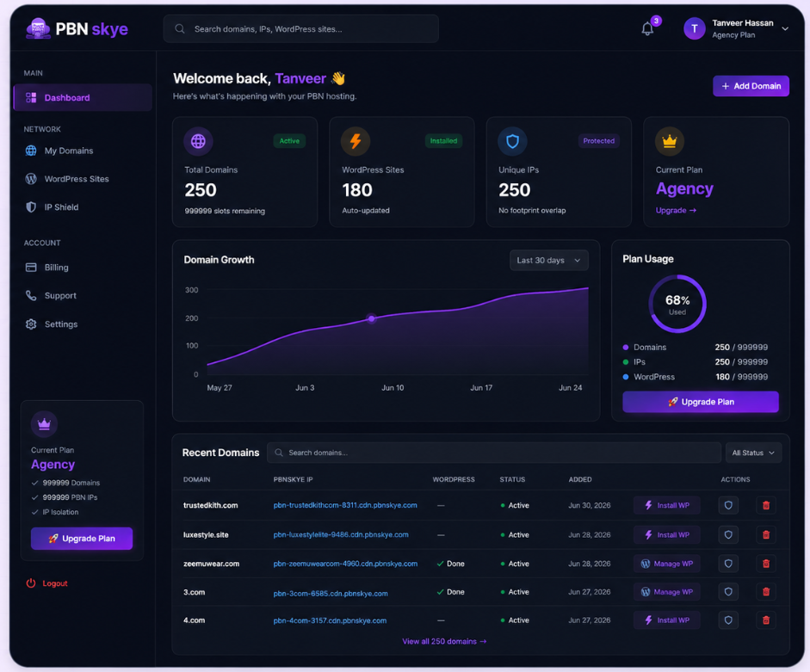Viewport: 810px width, 672px height.
Task: Click the magnifier icon in Recent Domains search
Action: (279, 453)
